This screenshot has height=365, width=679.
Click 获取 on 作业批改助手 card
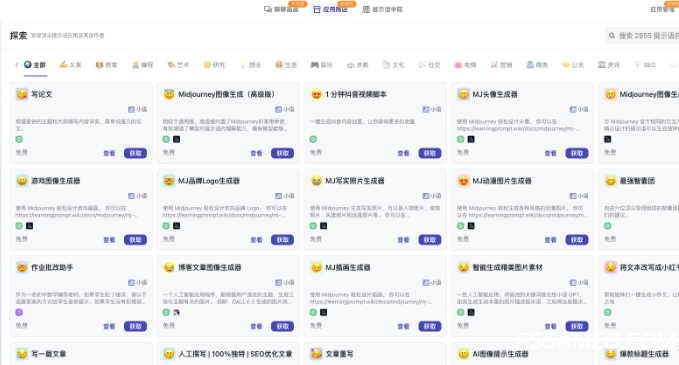[x=135, y=326]
